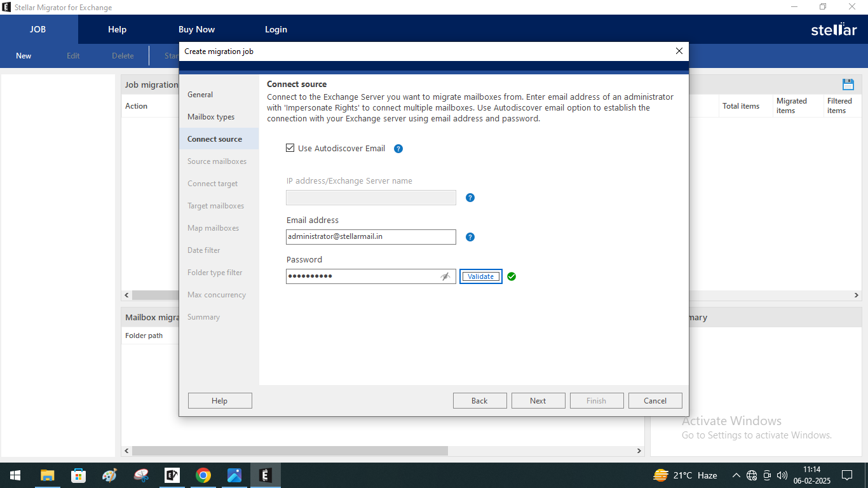Click the Cancel button in dialog
The width and height of the screenshot is (868, 488).
coord(655,400)
